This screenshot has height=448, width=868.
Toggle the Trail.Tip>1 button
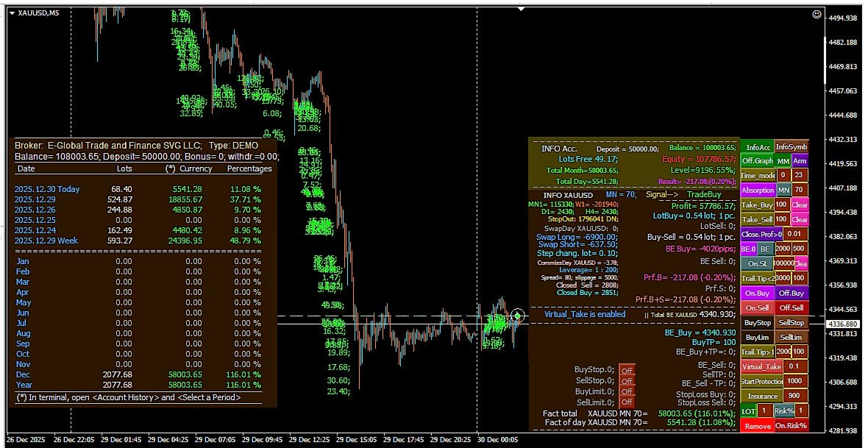(x=758, y=352)
